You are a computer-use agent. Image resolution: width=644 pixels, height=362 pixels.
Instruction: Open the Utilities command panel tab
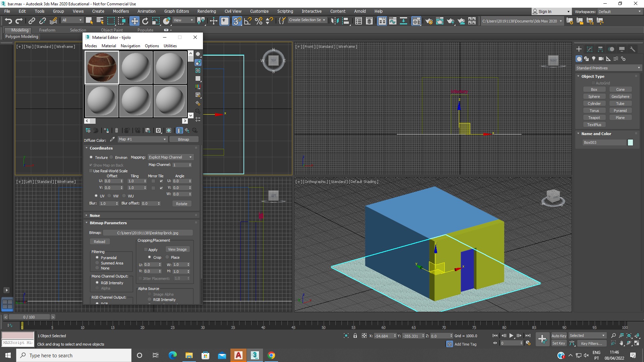pyautogui.click(x=633, y=49)
